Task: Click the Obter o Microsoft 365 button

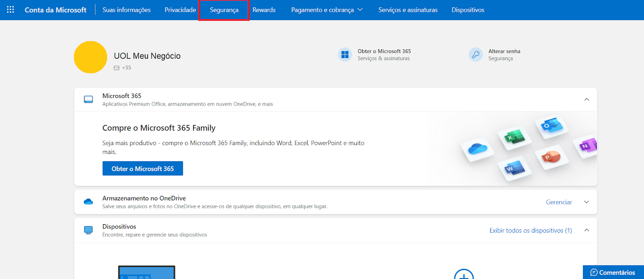Action: [142, 169]
